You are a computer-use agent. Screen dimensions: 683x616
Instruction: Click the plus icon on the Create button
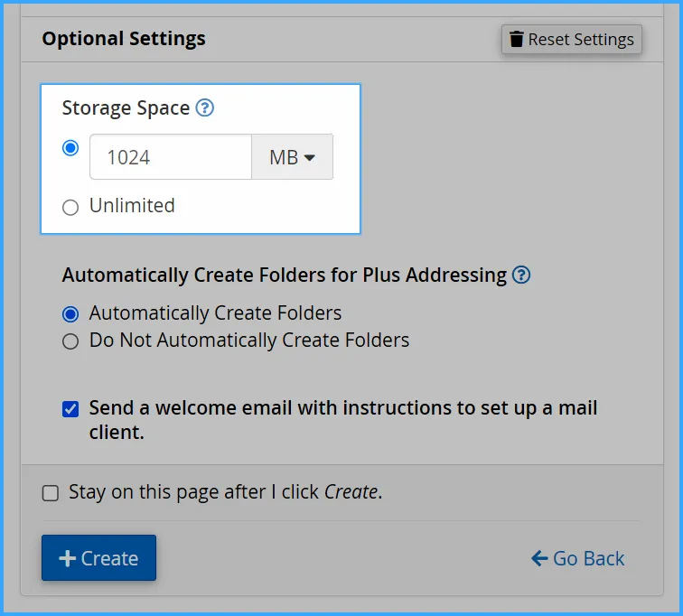click(x=67, y=558)
